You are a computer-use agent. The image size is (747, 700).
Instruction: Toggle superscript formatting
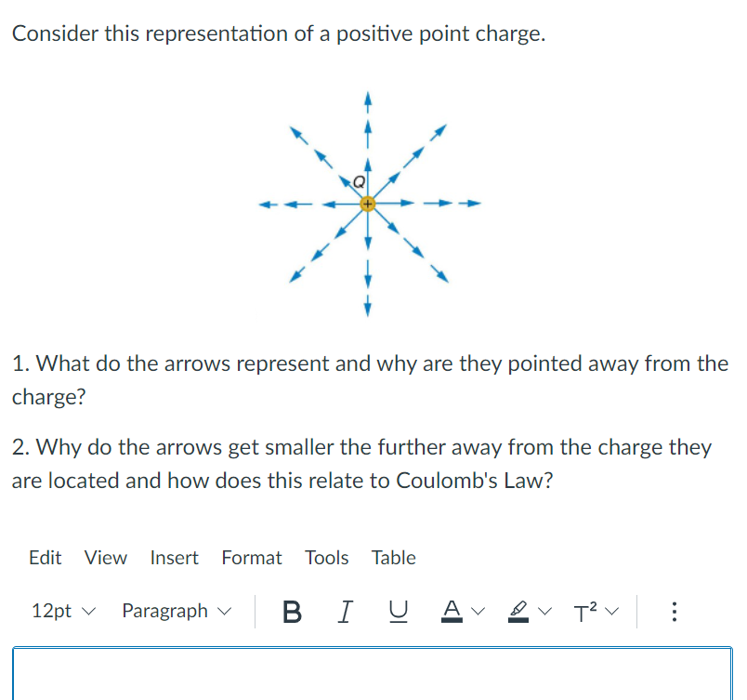tap(585, 611)
